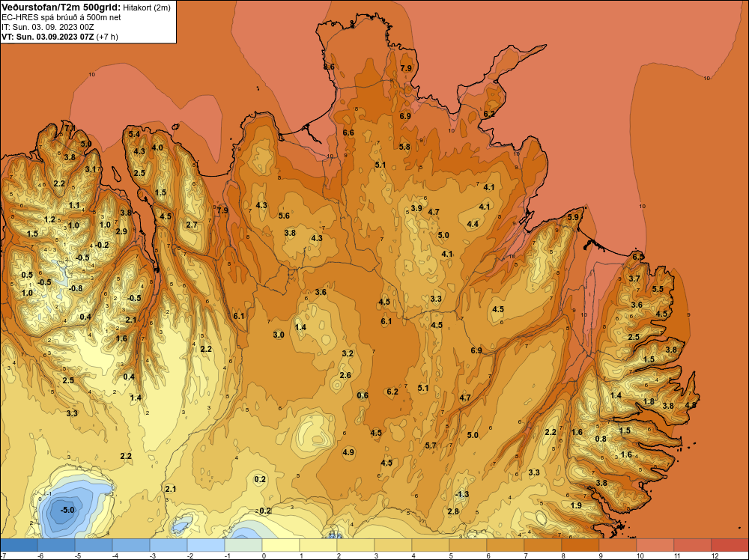Click the line 'EC-HRES spá brúuð á 500m net'
This screenshot has width=749, height=560.
pyautogui.click(x=61, y=17)
